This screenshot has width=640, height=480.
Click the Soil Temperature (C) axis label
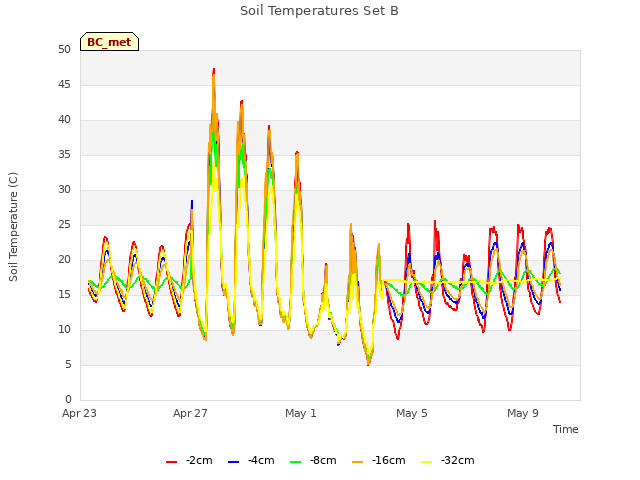13,227
